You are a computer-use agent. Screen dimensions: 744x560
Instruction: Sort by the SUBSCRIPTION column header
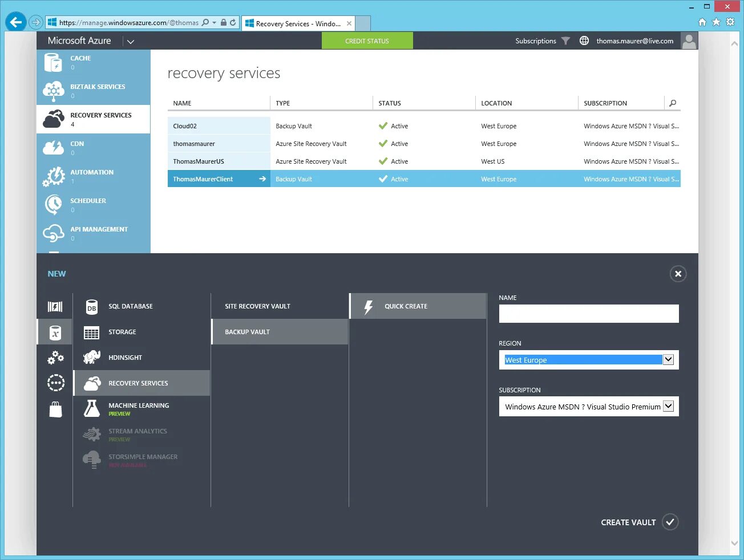605,103
